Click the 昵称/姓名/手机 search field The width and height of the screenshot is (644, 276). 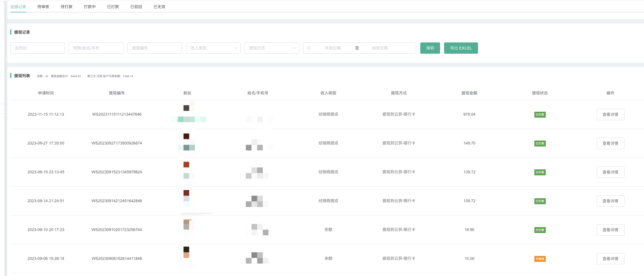[x=96, y=48]
